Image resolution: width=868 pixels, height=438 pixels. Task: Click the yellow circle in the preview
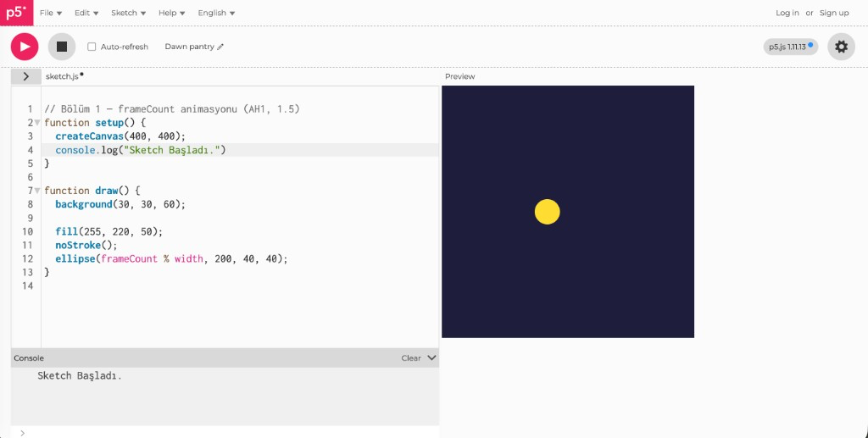547,212
